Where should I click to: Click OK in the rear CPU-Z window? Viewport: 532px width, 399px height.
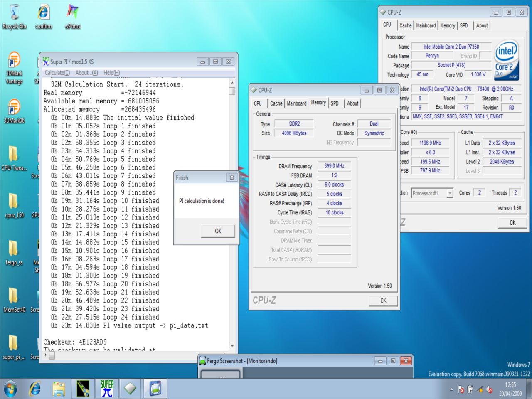tap(512, 223)
